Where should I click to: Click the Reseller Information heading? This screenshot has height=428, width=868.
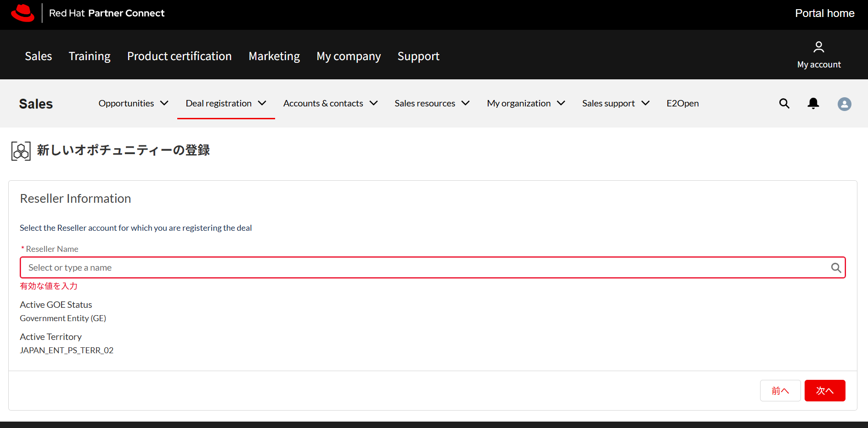[75, 199]
